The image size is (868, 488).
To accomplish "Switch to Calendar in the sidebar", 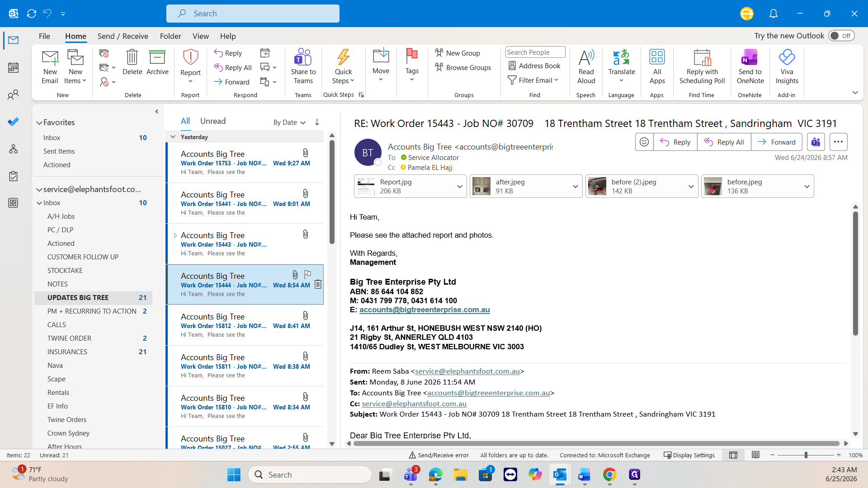I will pos(14,68).
